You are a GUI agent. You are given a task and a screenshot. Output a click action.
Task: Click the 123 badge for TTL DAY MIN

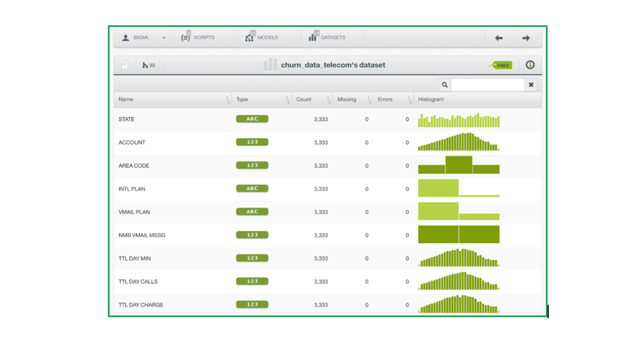click(x=252, y=258)
